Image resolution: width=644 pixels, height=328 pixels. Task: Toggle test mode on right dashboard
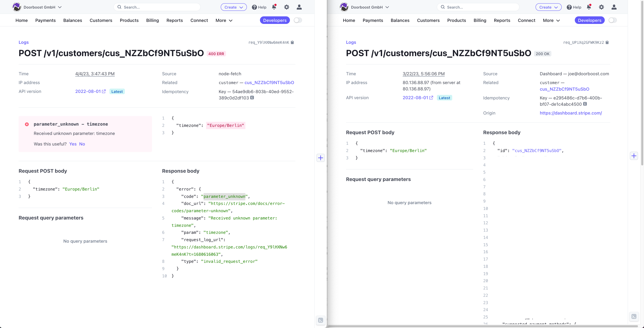[x=613, y=20]
